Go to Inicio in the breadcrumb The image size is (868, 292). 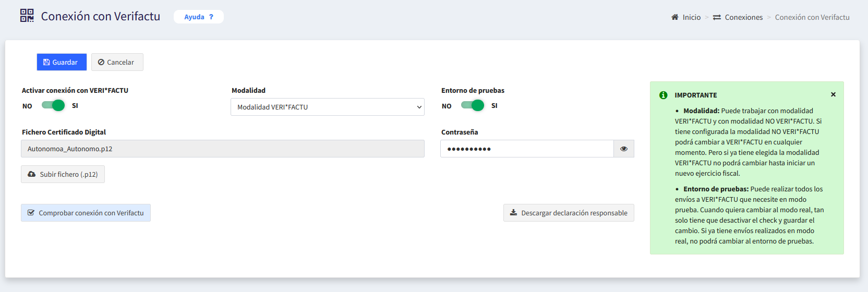tap(691, 17)
